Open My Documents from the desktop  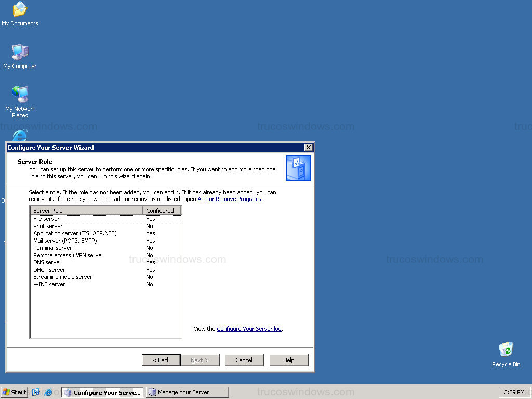19,11
